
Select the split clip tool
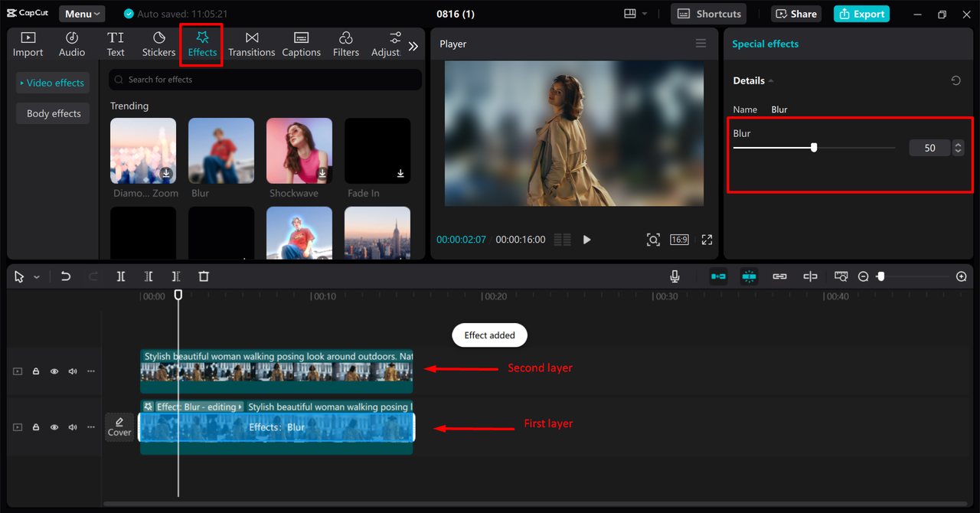pyautogui.click(x=121, y=276)
